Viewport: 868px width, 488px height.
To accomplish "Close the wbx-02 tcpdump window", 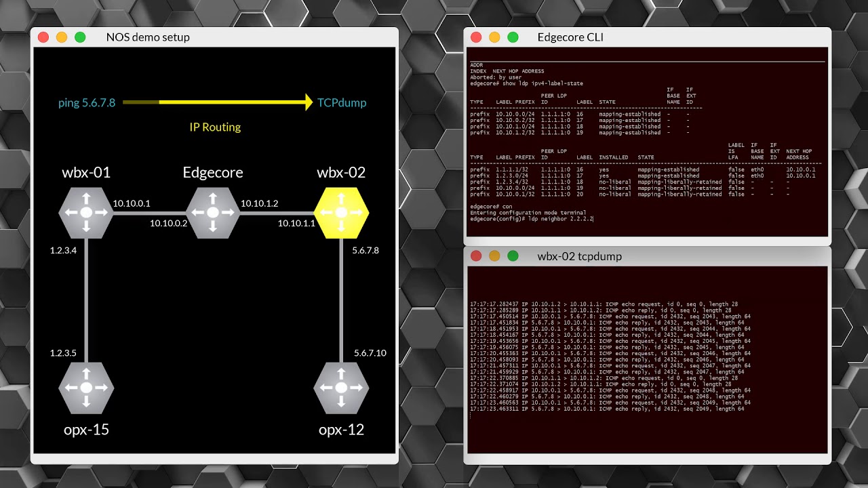I will [475, 256].
